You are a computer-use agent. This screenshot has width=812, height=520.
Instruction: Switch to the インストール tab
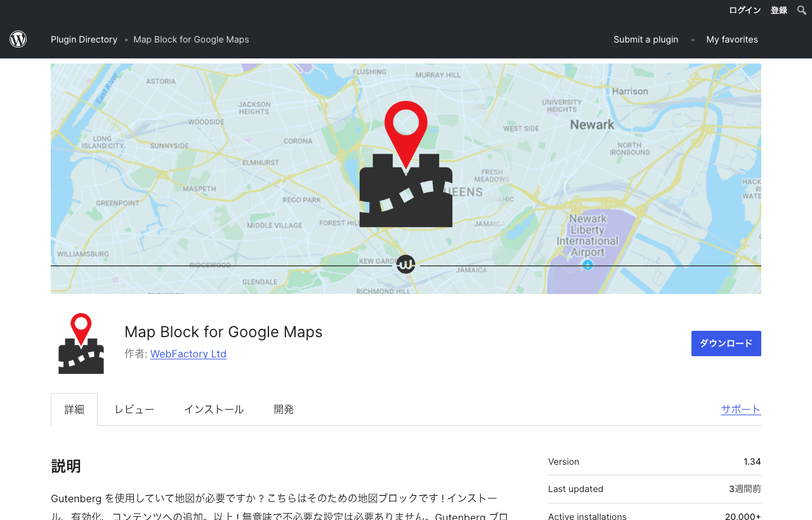(214, 410)
